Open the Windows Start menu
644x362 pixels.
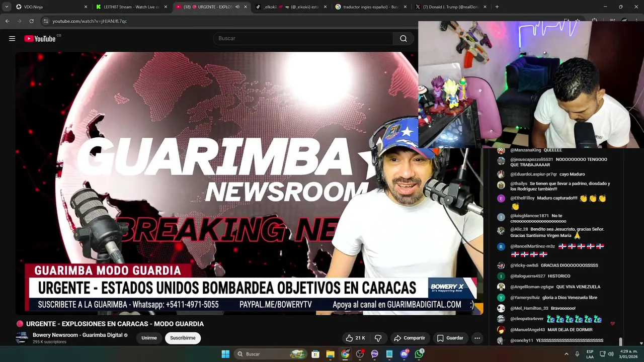225,354
